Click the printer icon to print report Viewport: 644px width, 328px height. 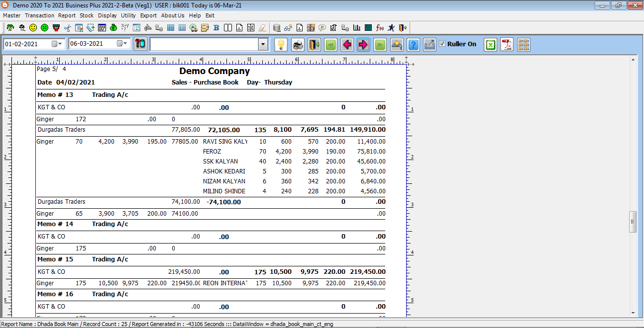point(298,45)
